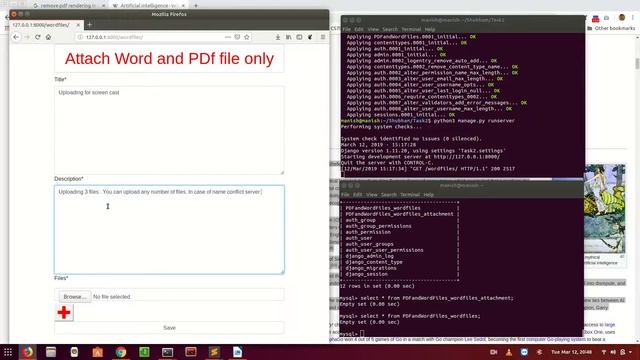This screenshot has width=640, height=360.
Task: Open system menu arrow in tray
Action: 631,352
